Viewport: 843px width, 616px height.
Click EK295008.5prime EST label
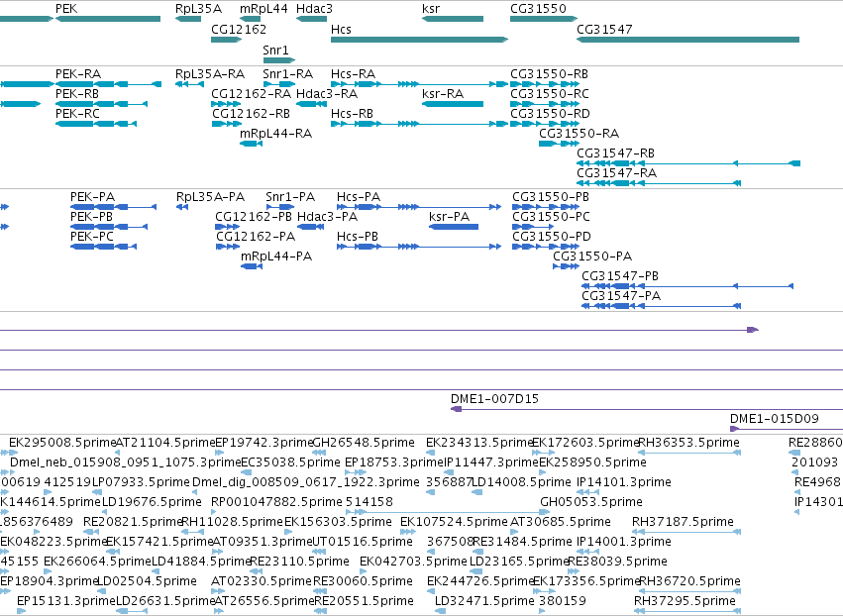(62, 443)
